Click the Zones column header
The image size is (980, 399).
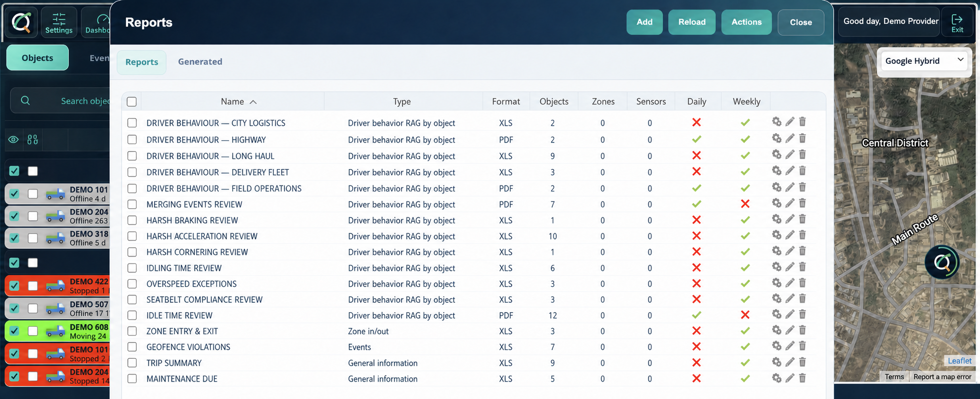(603, 101)
